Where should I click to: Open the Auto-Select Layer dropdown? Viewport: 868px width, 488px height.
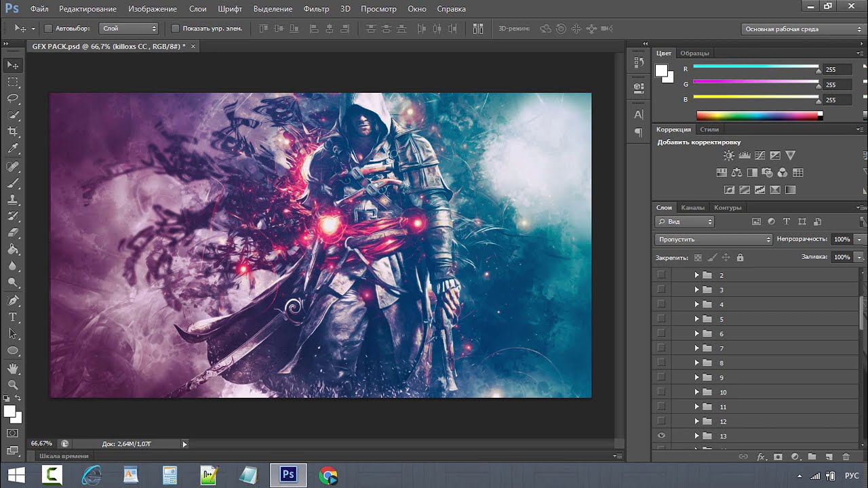pyautogui.click(x=129, y=28)
